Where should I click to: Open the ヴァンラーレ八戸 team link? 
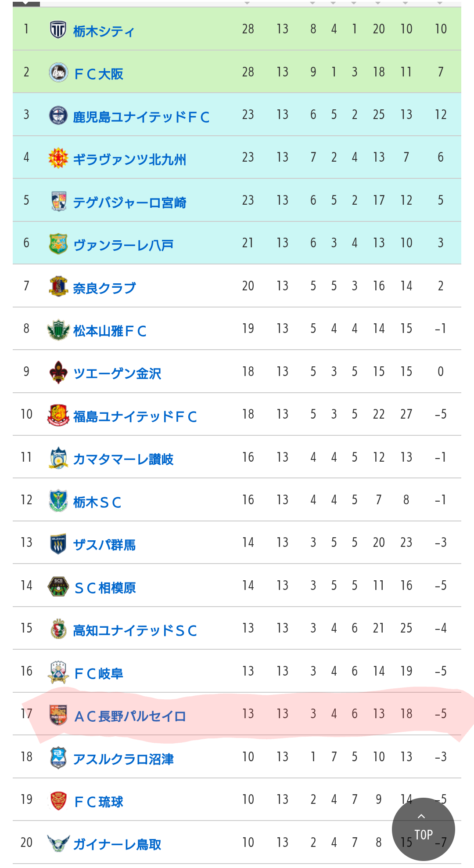(x=123, y=245)
